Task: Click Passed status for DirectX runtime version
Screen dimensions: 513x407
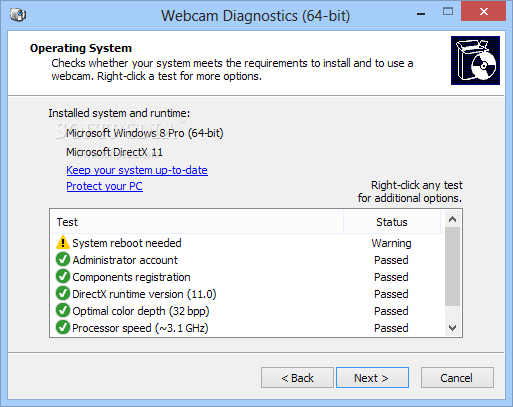Action: tap(391, 294)
